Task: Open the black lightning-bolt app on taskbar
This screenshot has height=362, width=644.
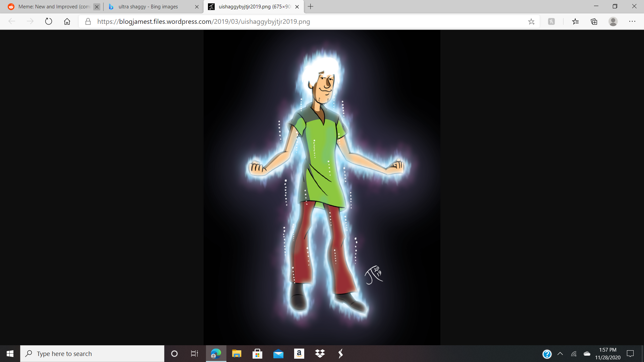Action: click(x=341, y=354)
